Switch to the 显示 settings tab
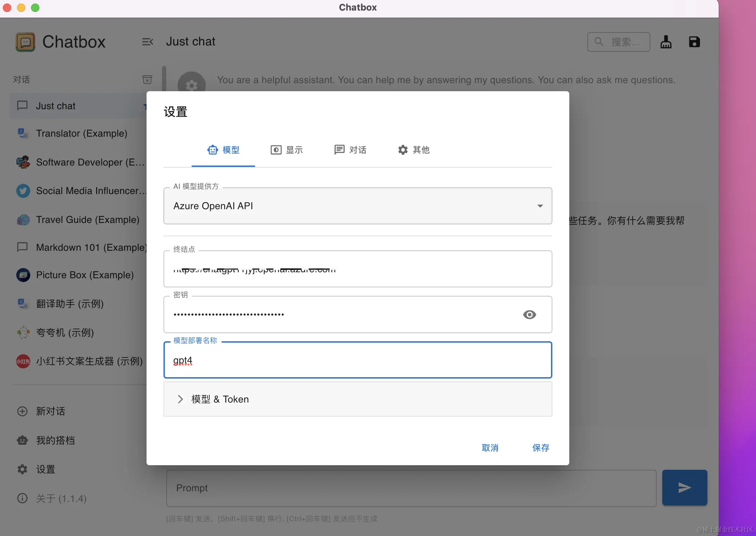Screen dimensions: 756x536 (x=287, y=150)
